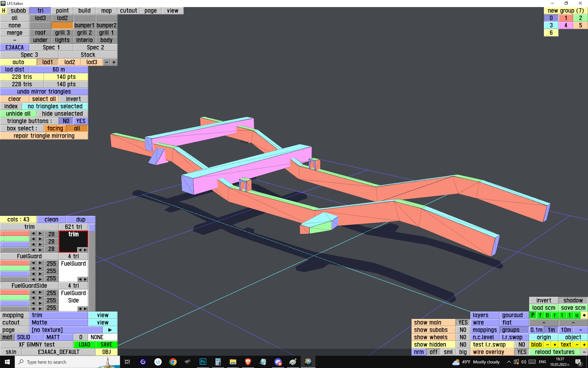
Task: Click left arrow for trim red value
Action: pyautogui.click(x=33, y=234)
